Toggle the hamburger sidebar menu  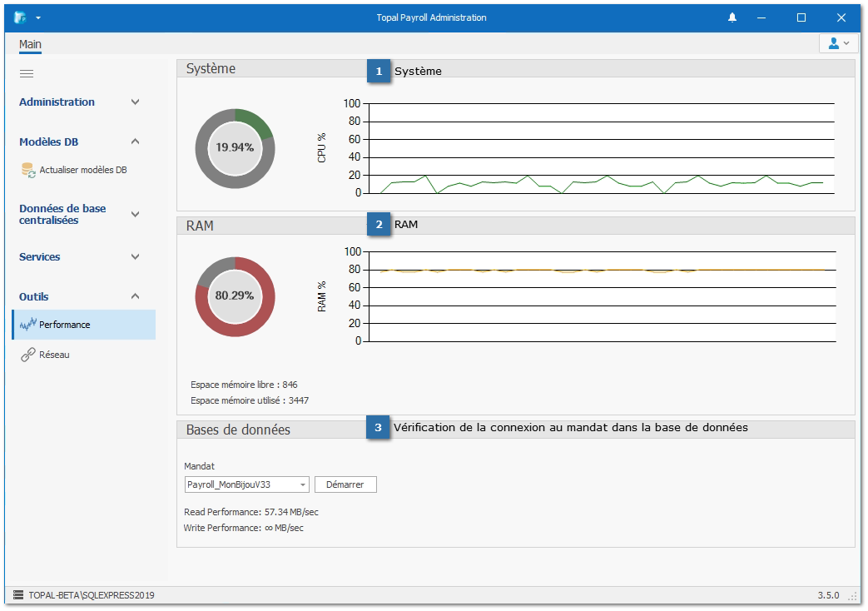pyautogui.click(x=27, y=73)
